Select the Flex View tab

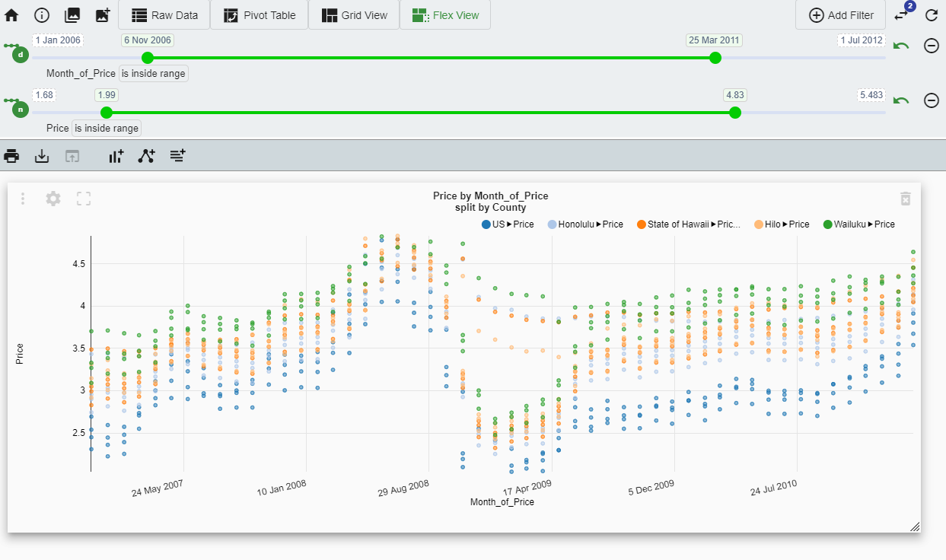[445, 15]
